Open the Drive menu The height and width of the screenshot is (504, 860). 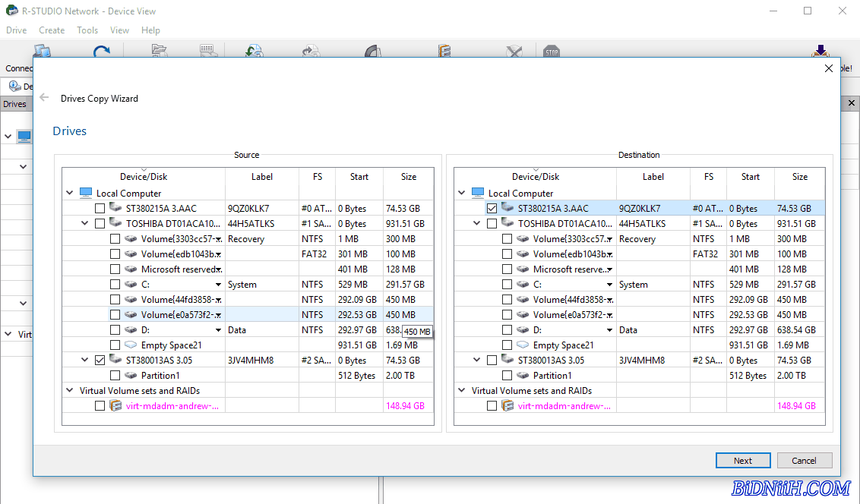click(x=17, y=30)
